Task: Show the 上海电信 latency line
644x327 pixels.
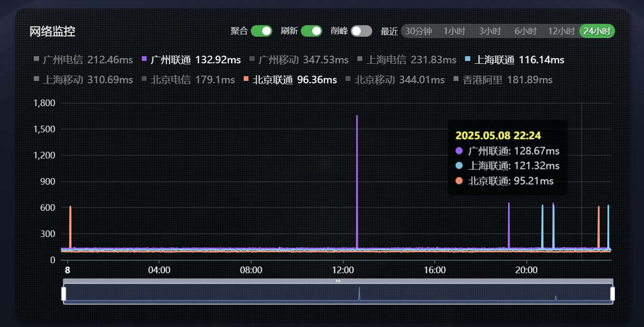Action: click(407, 60)
